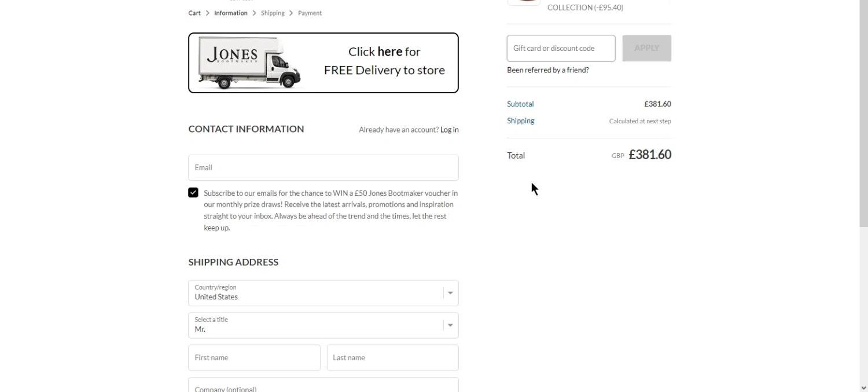
Task: Click the Shipping breadcrumb step
Action: pyautogui.click(x=273, y=13)
